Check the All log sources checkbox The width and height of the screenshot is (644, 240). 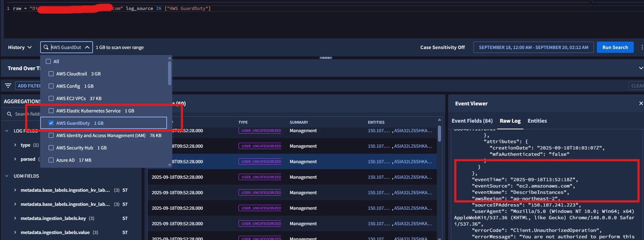pos(48,61)
